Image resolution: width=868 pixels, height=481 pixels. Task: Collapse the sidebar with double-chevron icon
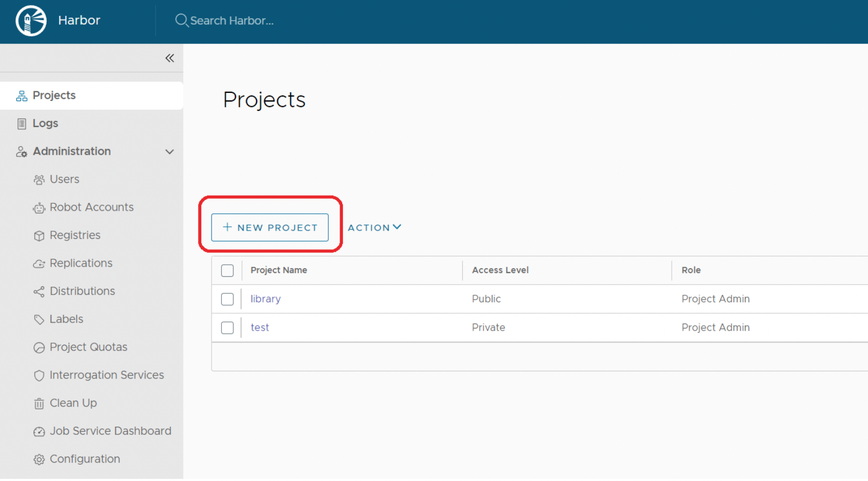tap(170, 58)
